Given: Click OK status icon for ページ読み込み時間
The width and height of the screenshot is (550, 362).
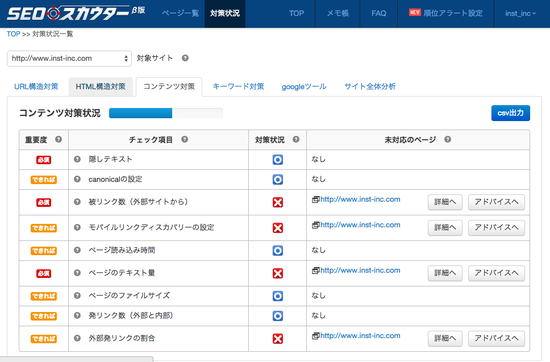Looking at the screenshot, I should (x=277, y=250).
